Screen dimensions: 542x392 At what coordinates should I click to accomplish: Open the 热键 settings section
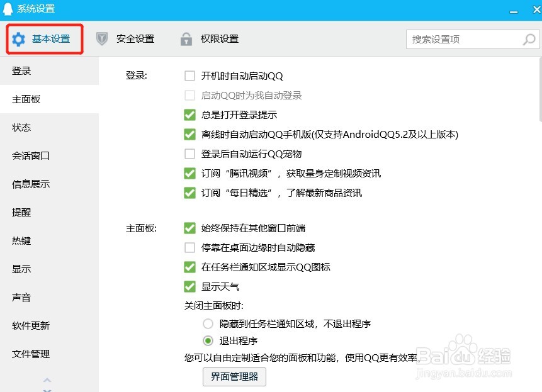[21, 240]
